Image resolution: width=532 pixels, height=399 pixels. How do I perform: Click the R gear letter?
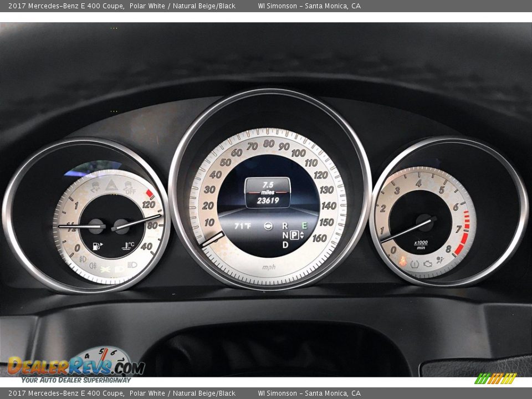(285, 226)
